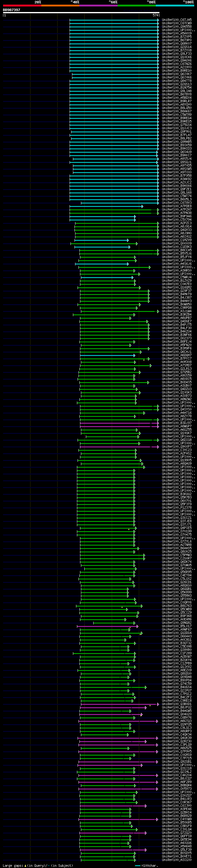197x868 pixels.
Task: Click the UniRef100_C1MZV9 entry
Action: tap(176, 240)
